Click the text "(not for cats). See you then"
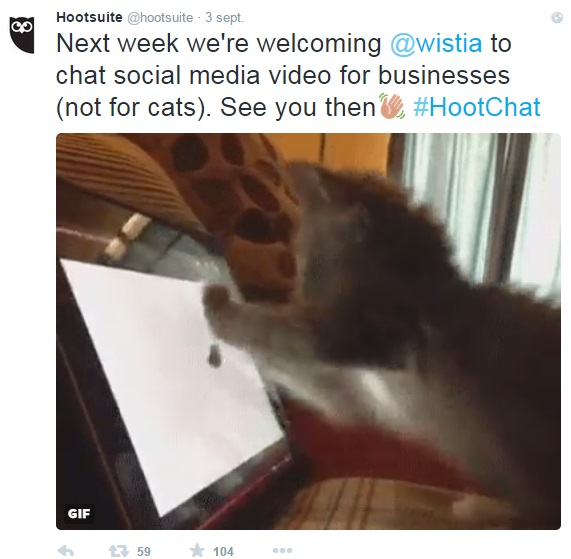Viewport: 571px width, 559px height. point(216,107)
